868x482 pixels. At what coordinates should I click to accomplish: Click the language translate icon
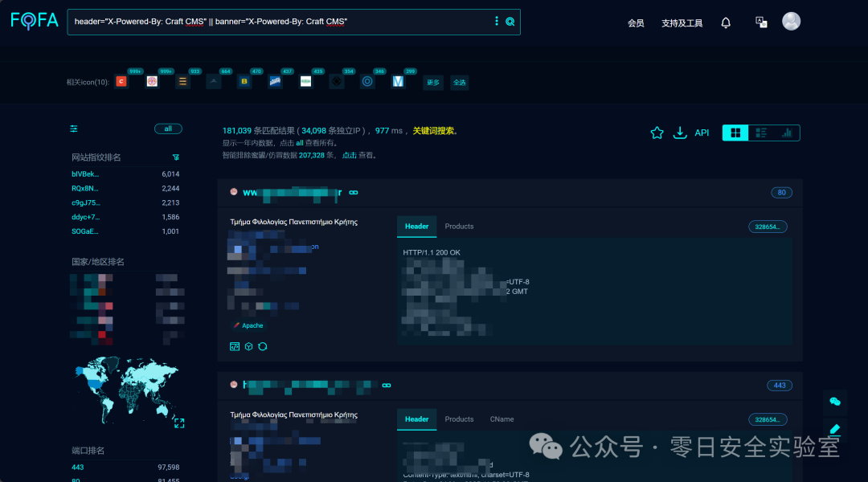coord(761,22)
